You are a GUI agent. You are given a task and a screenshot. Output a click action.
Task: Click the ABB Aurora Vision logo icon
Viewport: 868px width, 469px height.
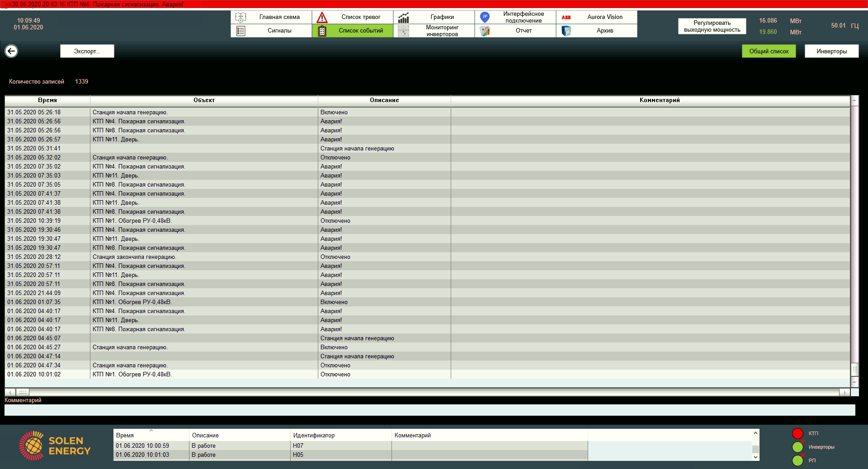(x=566, y=17)
